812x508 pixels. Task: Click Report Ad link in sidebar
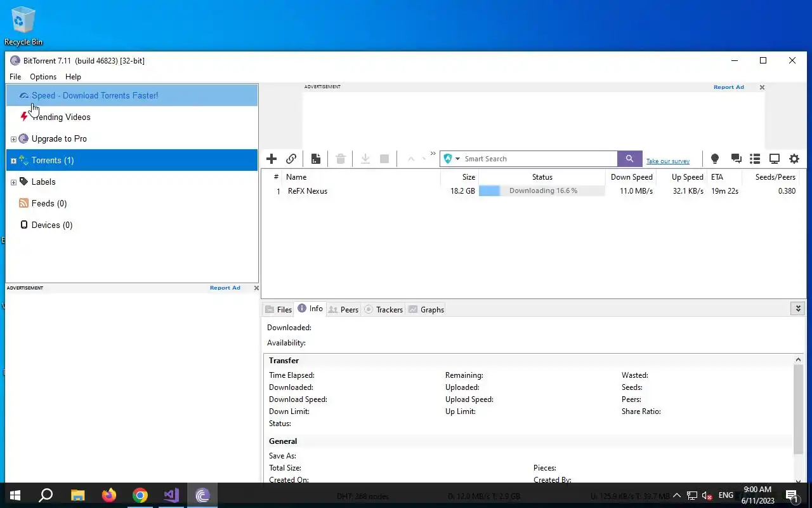tap(225, 288)
